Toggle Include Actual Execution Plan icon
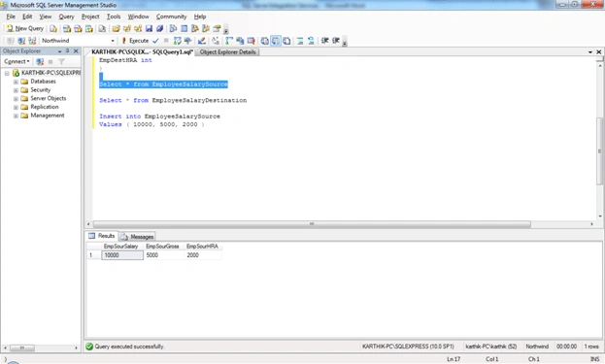The height and width of the screenshot is (364, 605). [229, 41]
